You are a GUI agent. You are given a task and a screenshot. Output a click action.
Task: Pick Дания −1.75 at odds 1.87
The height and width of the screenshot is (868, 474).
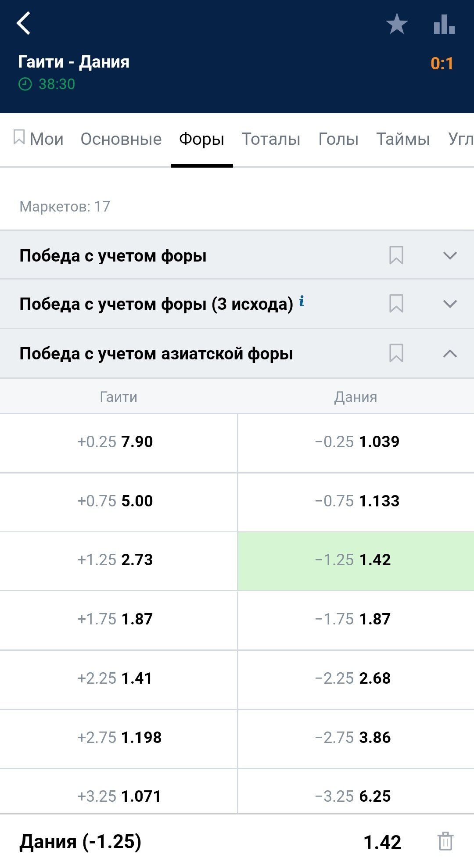[x=355, y=619]
